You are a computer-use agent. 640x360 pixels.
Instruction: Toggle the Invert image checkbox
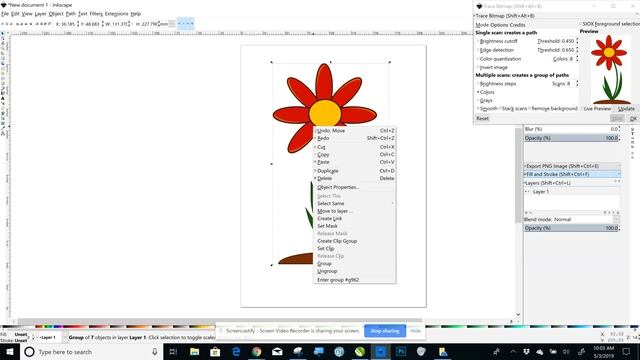(478, 67)
